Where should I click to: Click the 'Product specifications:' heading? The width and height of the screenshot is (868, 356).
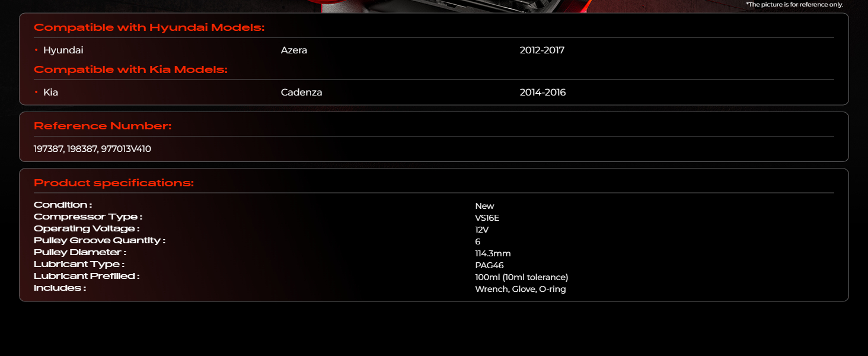[x=114, y=183]
